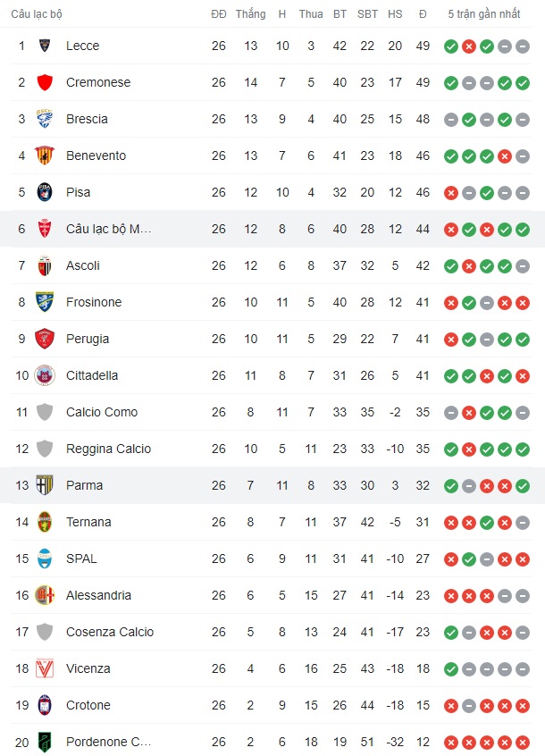Screen dimensions: 545x756
Task: Open the Reggina Calcio team link
Action: coord(108,449)
